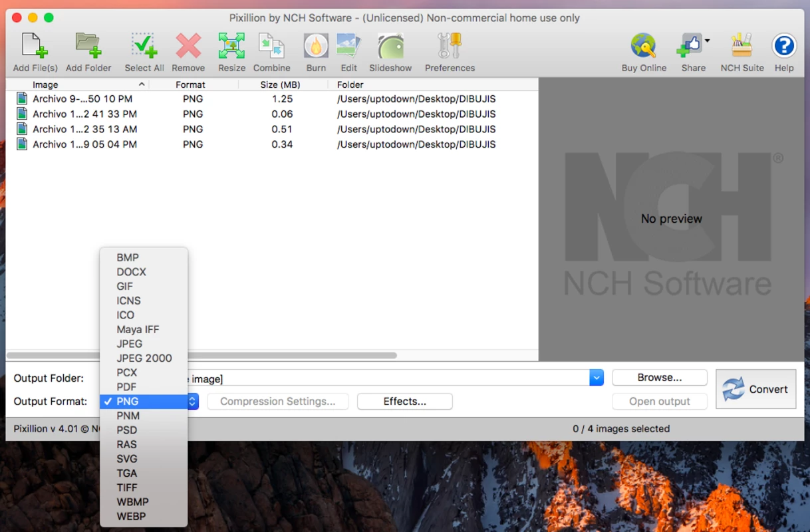Click the file icon for Archivo 1...9 05 04 PM
This screenshot has width=810, height=532.
(x=22, y=144)
